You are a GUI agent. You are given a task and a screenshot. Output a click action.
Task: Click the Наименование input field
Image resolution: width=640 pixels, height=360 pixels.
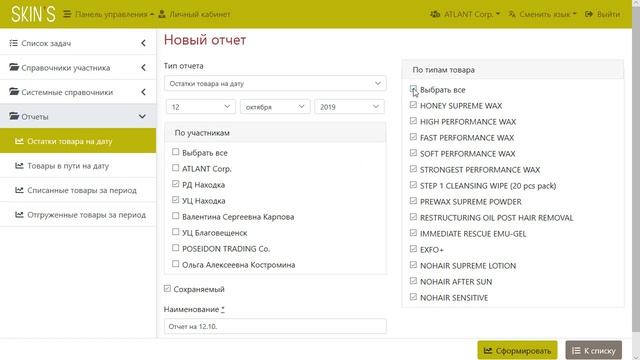[275, 326]
